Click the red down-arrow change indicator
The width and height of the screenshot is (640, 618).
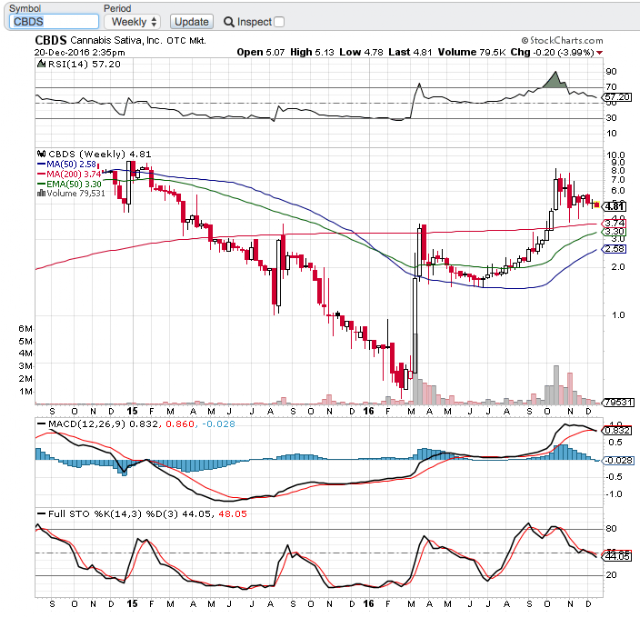(600, 53)
